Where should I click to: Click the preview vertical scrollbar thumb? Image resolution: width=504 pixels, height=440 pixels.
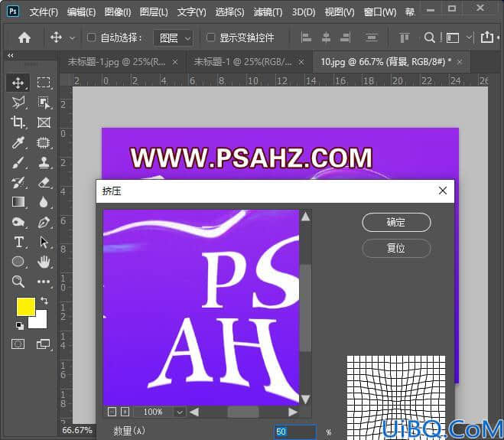[x=305, y=308]
